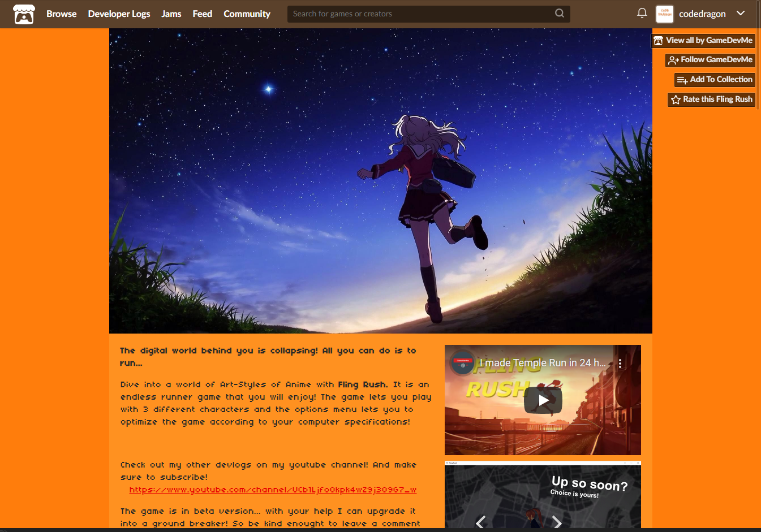Open the Feed page
761x532 pixels.
(202, 14)
